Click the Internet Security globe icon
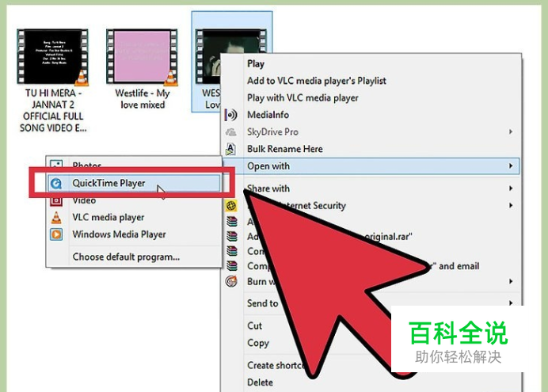Screen dimensions: 548x392 [231, 206]
